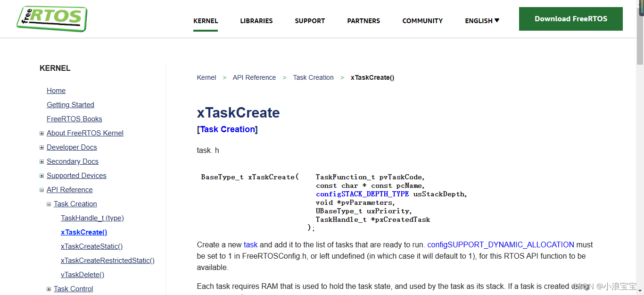Open the PARTNERS navigation tab
The image size is (644, 295).
point(363,21)
